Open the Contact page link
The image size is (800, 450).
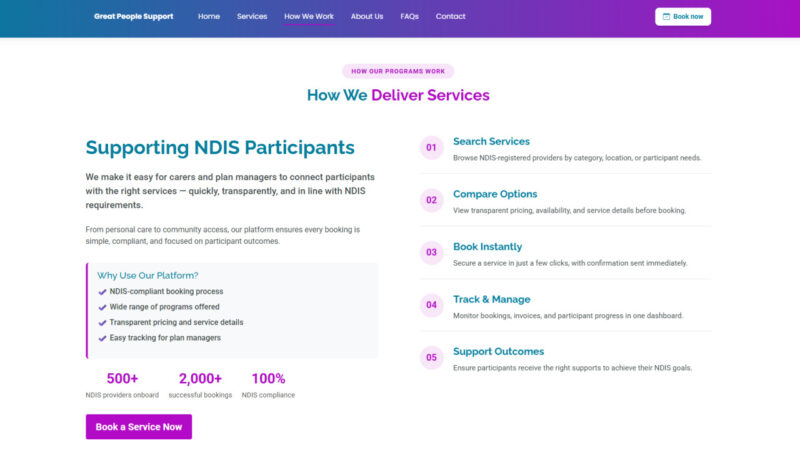451,16
